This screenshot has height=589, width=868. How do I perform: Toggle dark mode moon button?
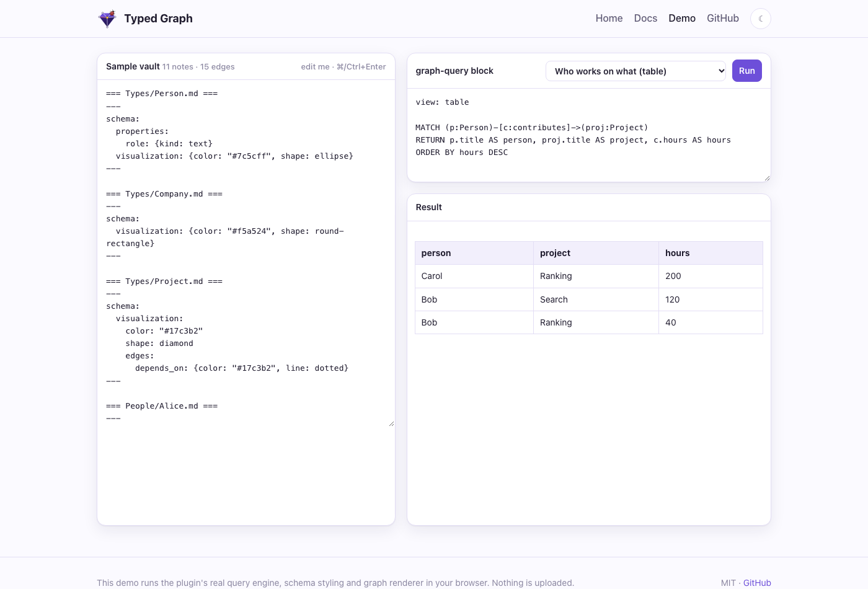(x=761, y=19)
